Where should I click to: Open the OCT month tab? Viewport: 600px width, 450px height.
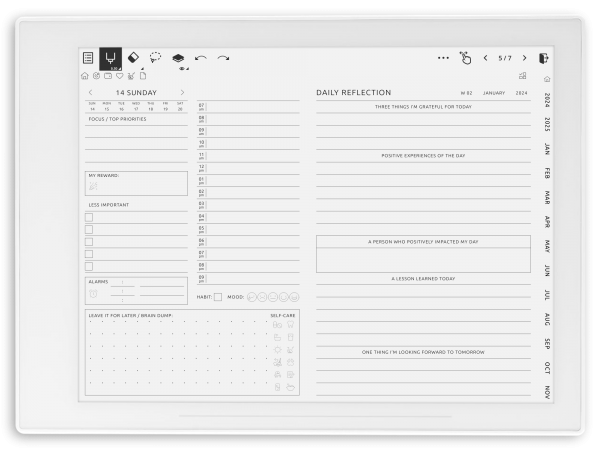coord(547,368)
